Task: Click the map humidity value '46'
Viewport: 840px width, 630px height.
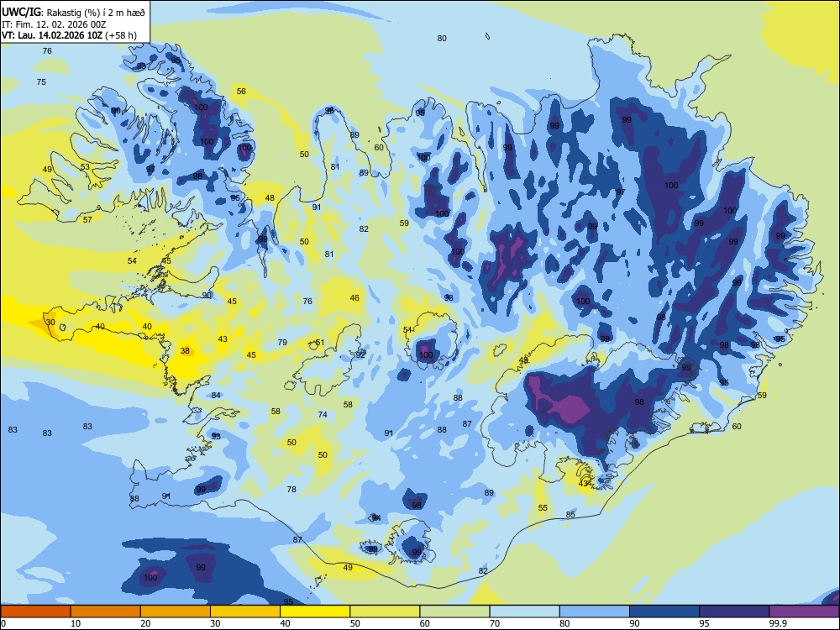Action: (354, 298)
